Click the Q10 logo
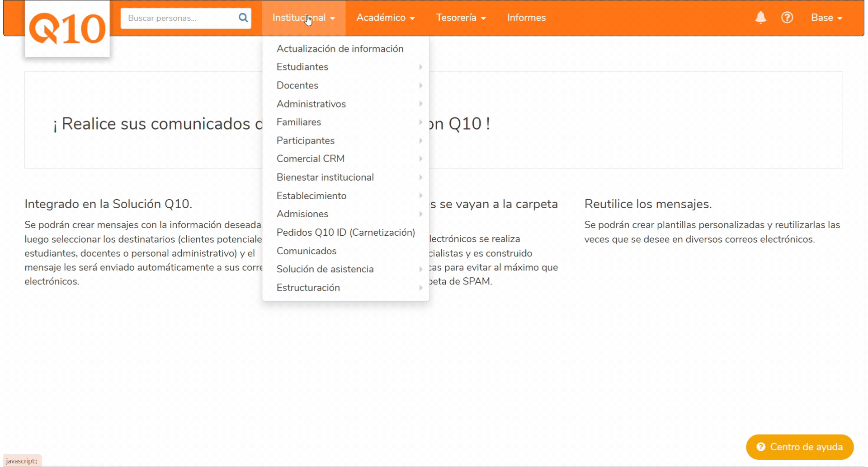 click(67, 28)
